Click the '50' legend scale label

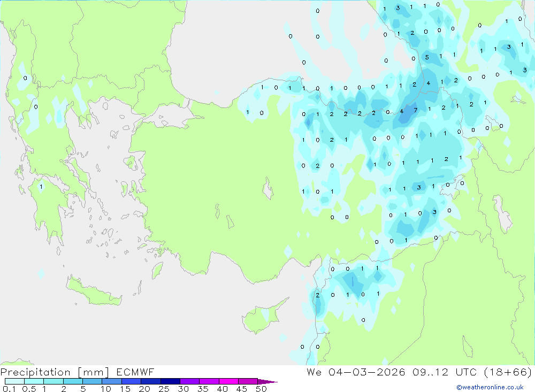pyautogui.click(x=261, y=389)
